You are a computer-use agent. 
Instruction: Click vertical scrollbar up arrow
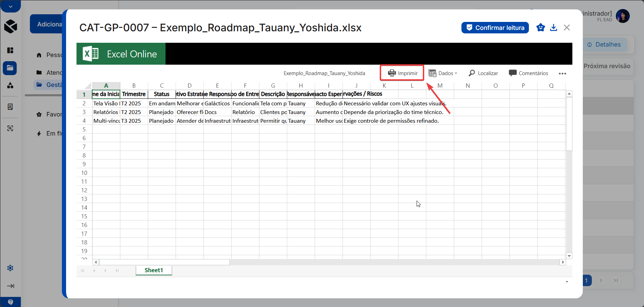click(569, 94)
